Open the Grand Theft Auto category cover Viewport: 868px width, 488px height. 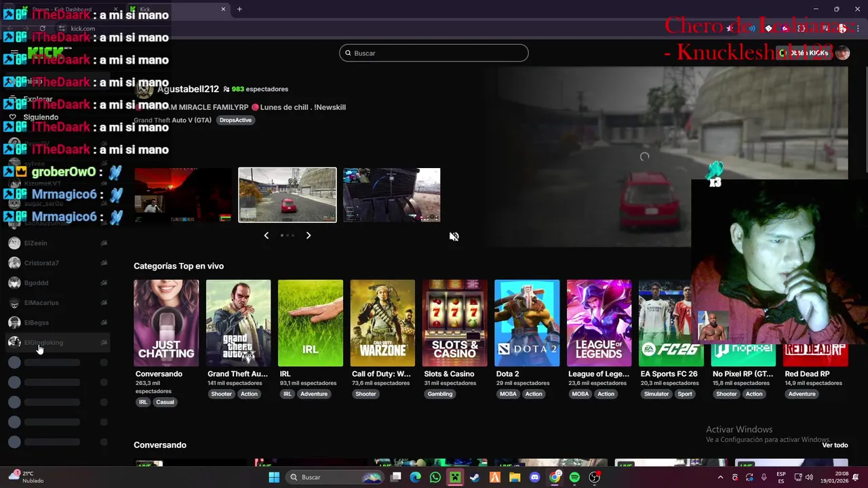point(238,323)
